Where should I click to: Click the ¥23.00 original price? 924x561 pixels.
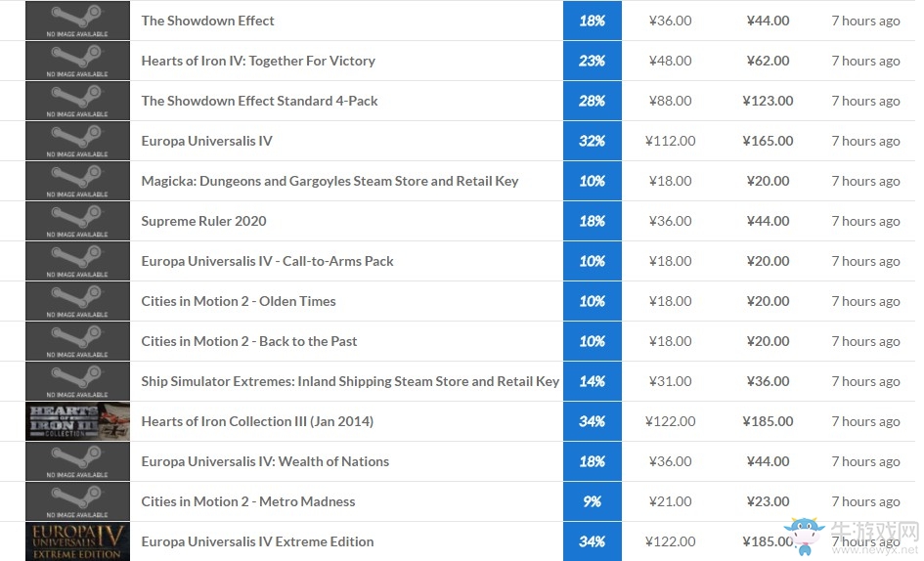pos(768,501)
